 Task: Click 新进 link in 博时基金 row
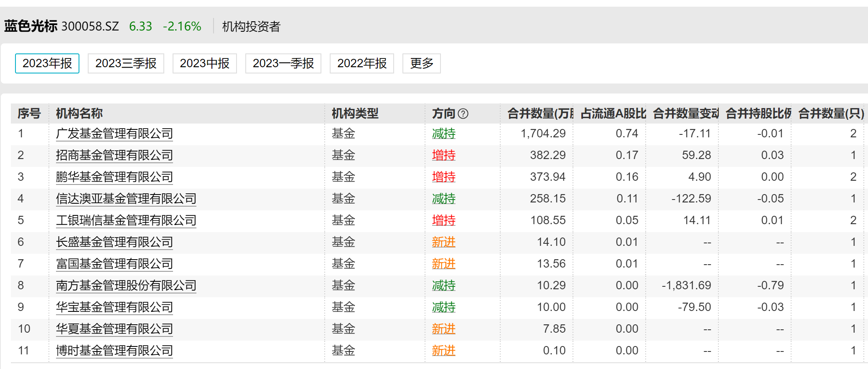tap(444, 351)
